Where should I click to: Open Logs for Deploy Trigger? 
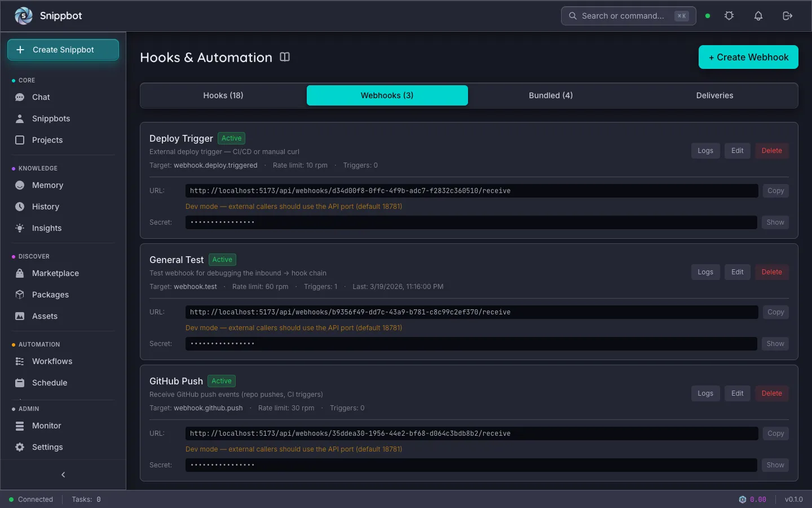pyautogui.click(x=705, y=151)
